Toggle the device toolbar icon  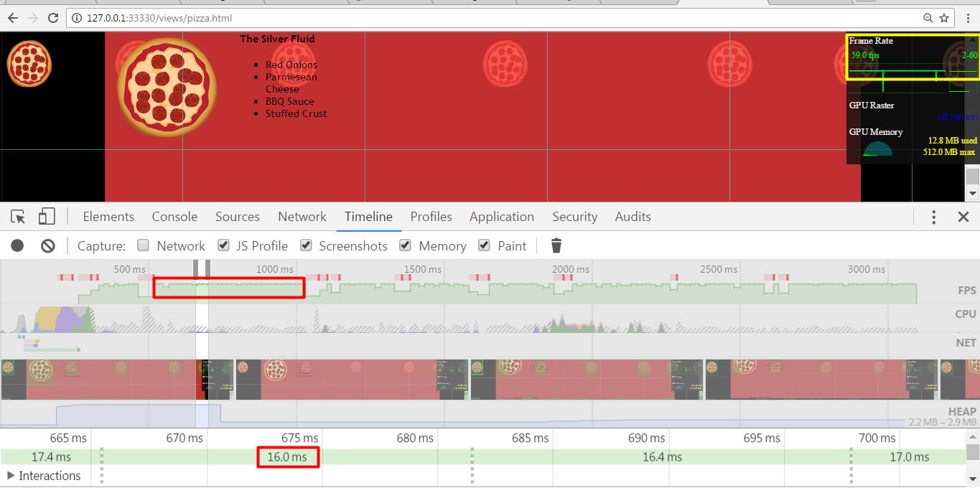pos(47,217)
